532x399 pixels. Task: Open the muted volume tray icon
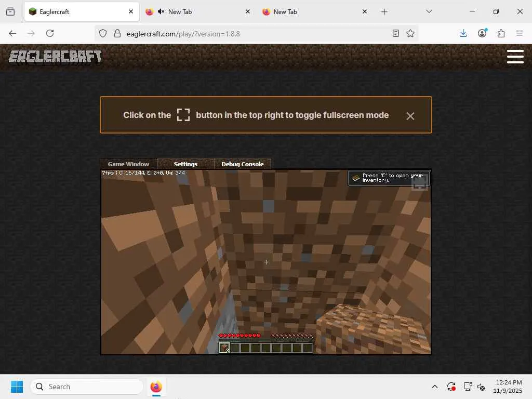481,387
